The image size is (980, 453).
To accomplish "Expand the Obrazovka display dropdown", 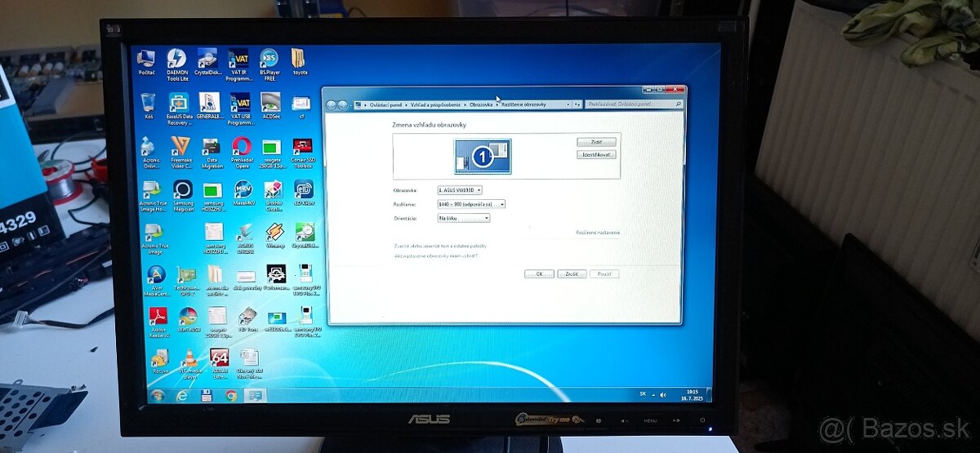I will (460, 190).
